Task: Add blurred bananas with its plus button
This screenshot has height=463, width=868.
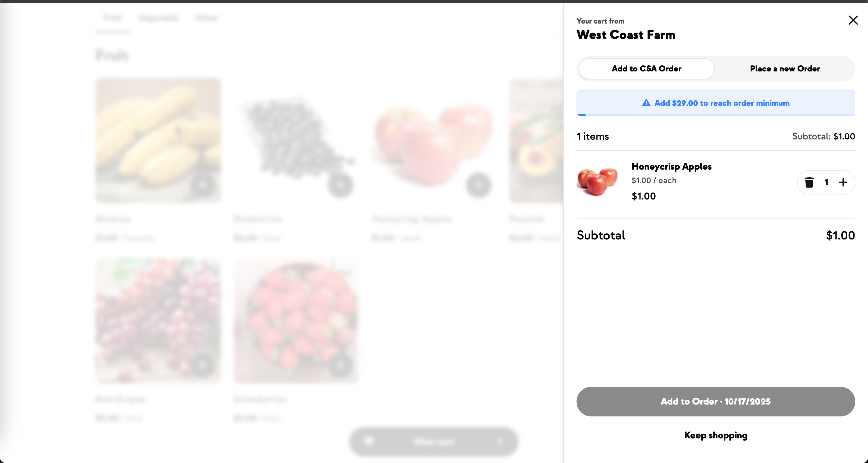Action: [202, 185]
